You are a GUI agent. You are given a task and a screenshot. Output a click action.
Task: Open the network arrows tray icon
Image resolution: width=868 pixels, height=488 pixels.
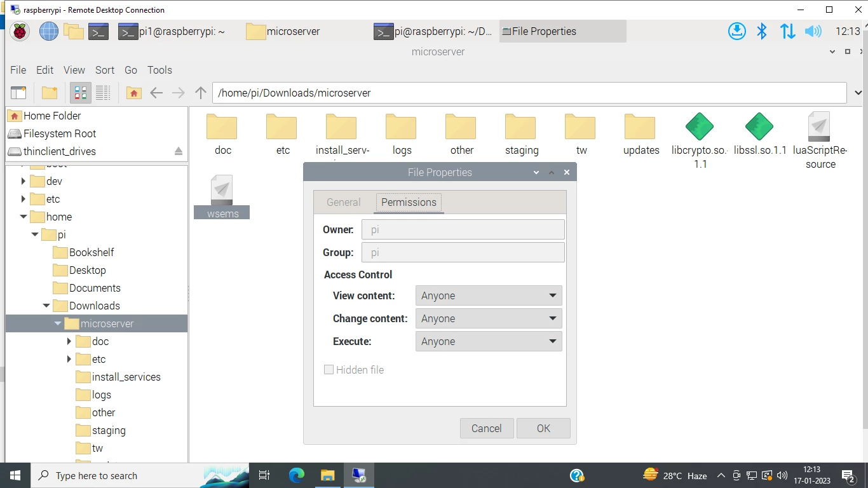point(788,31)
